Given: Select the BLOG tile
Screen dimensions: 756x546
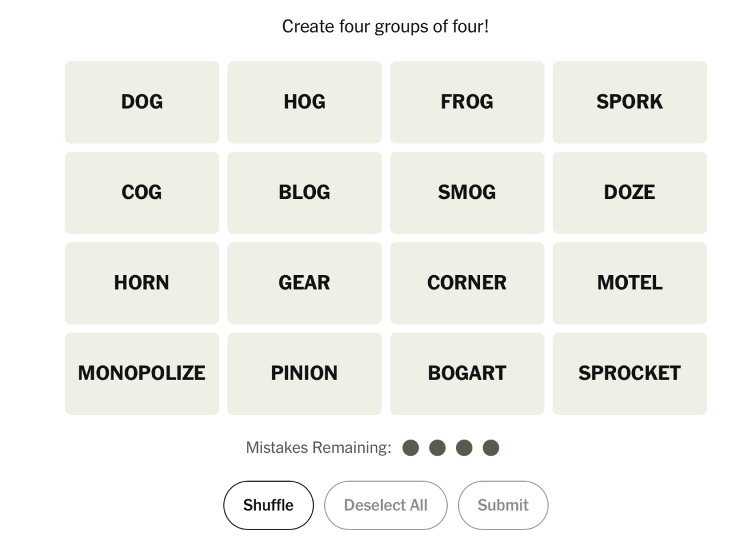Looking at the screenshot, I should [x=304, y=192].
